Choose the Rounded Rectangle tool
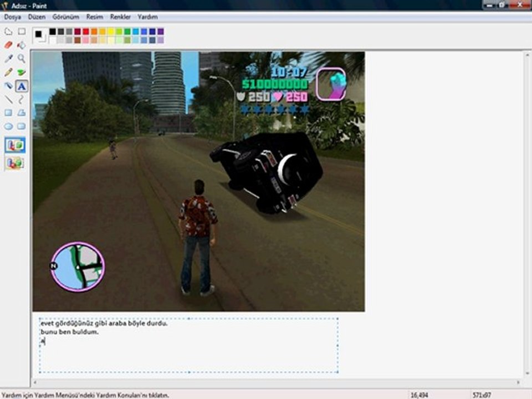Image resolution: width=532 pixels, height=399 pixels. pyautogui.click(x=22, y=126)
